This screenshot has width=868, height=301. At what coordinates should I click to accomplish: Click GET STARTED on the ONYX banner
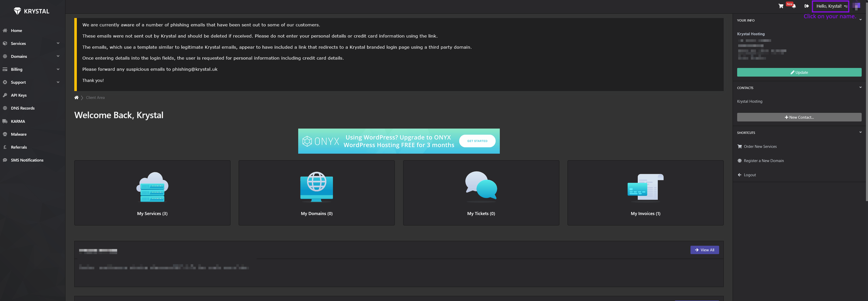[477, 141]
